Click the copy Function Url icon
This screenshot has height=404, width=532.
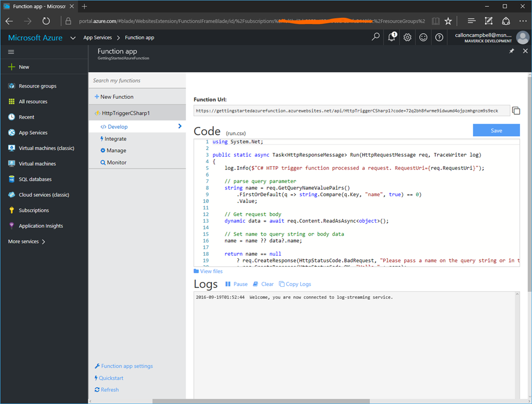coord(516,110)
